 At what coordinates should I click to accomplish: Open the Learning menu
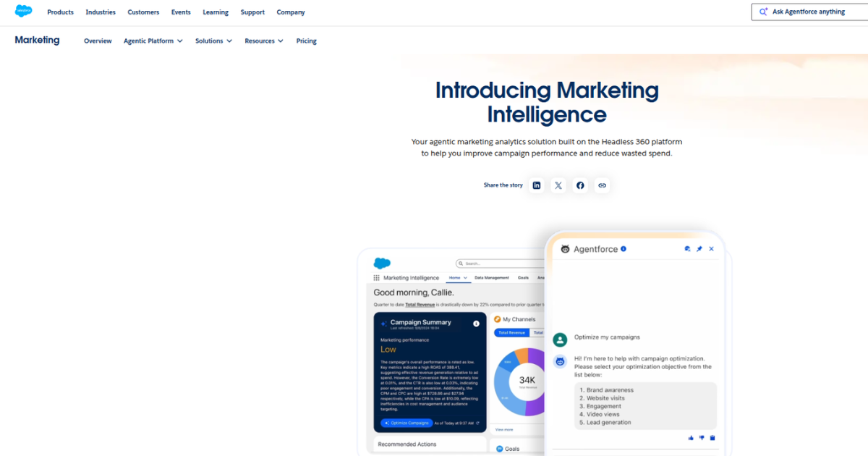pyautogui.click(x=216, y=12)
